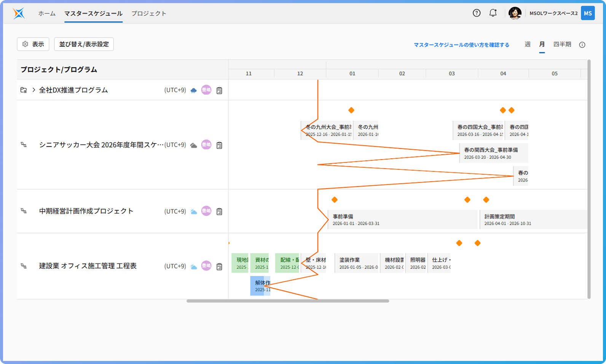The width and height of the screenshot is (606, 364).
Task: Select the 月 view scale
Action: point(542,45)
